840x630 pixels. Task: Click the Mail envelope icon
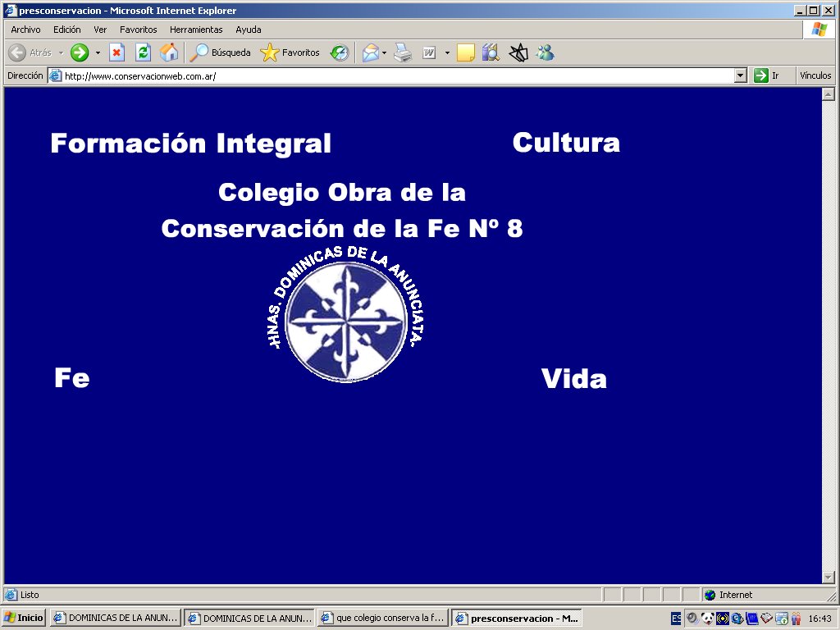(x=370, y=52)
